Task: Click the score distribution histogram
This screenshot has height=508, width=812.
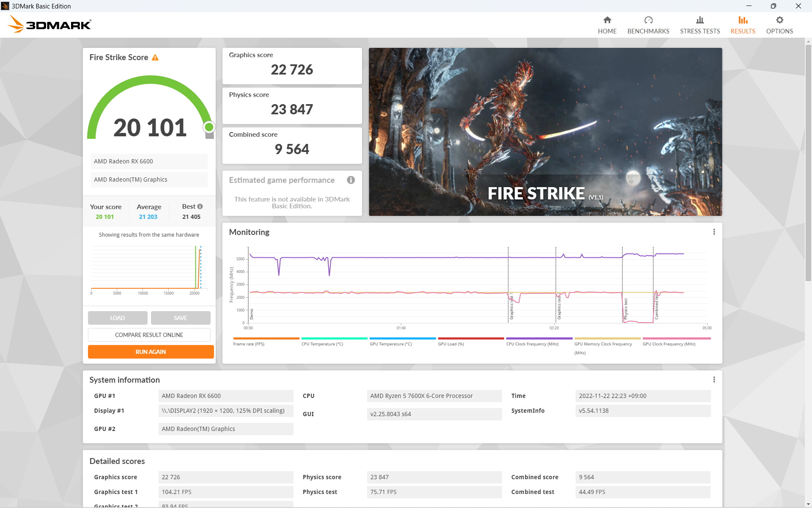Action: [149, 270]
